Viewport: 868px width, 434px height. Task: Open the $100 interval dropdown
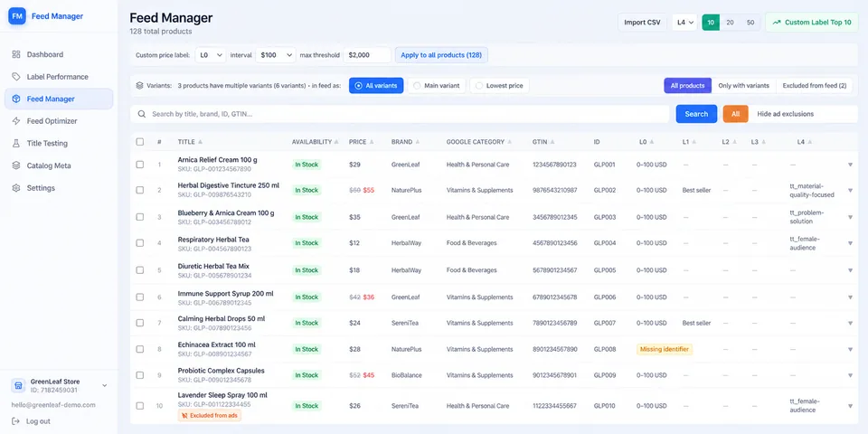(275, 55)
